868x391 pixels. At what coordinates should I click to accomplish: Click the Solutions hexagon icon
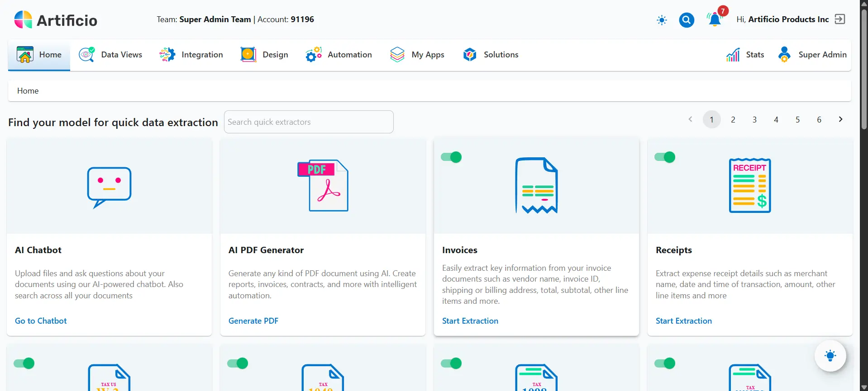[470, 55]
